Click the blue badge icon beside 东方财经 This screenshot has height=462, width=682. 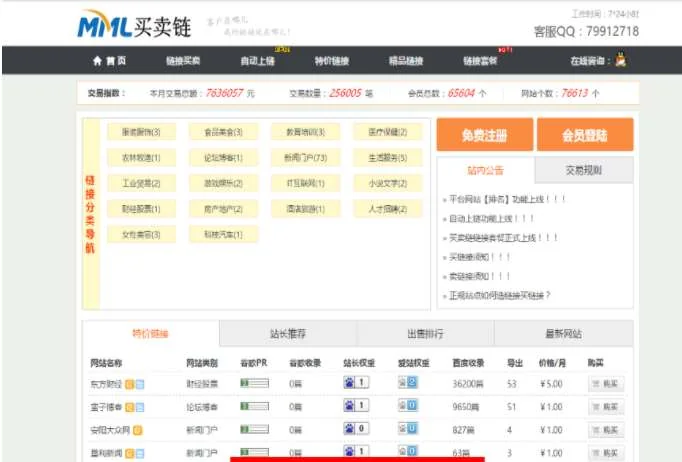tap(140, 382)
